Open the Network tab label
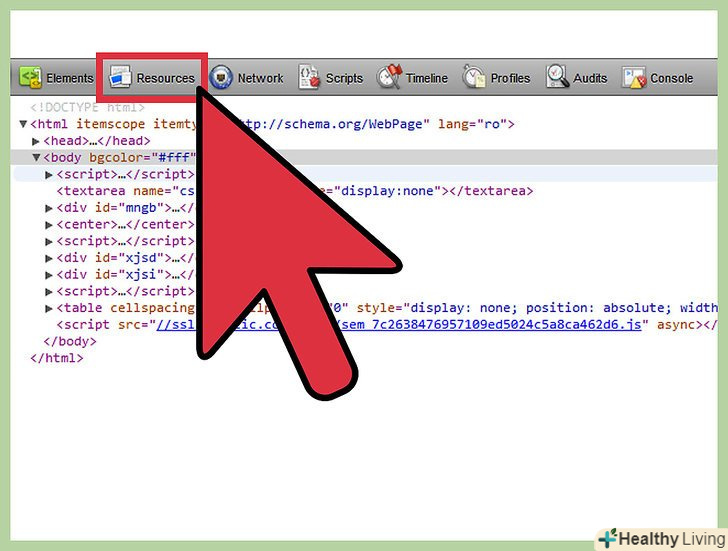Screen dimensions: 728x551 click(x=260, y=78)
